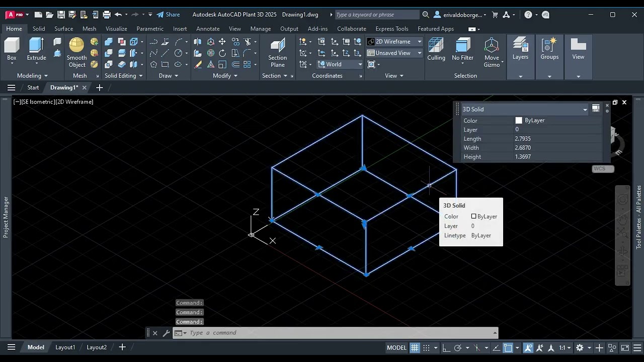Toggle polar tracking in status bar
Screen dimensions: 644x362
coord(458,347)
